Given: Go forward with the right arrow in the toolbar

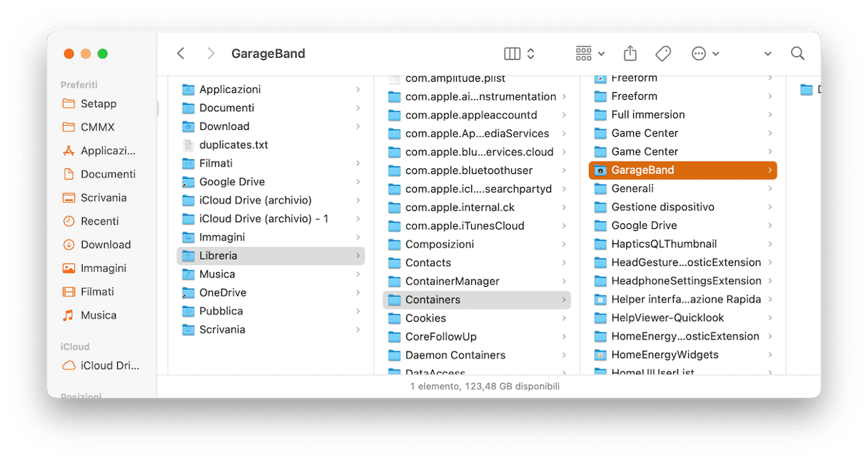Looking at the screenshot, I should [210, 53].
